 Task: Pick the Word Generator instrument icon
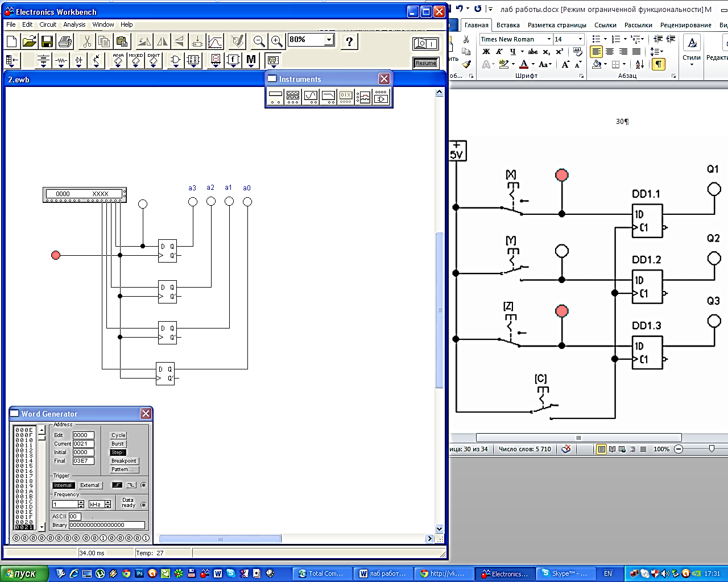tap(346, 97)
